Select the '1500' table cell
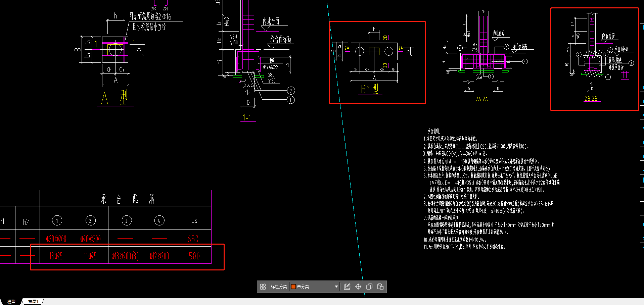Viewport: 644px width, 305px height. tap(193, 256)
